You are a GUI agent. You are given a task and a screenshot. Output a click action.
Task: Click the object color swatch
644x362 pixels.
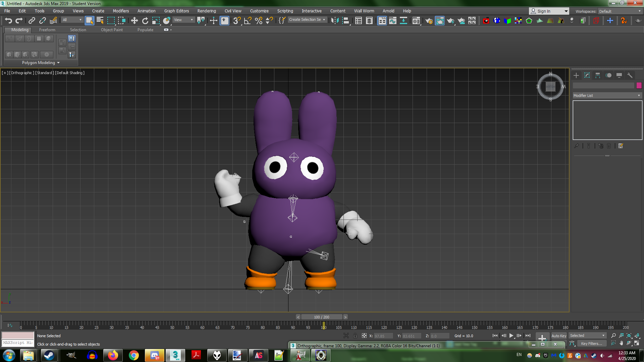639,85
